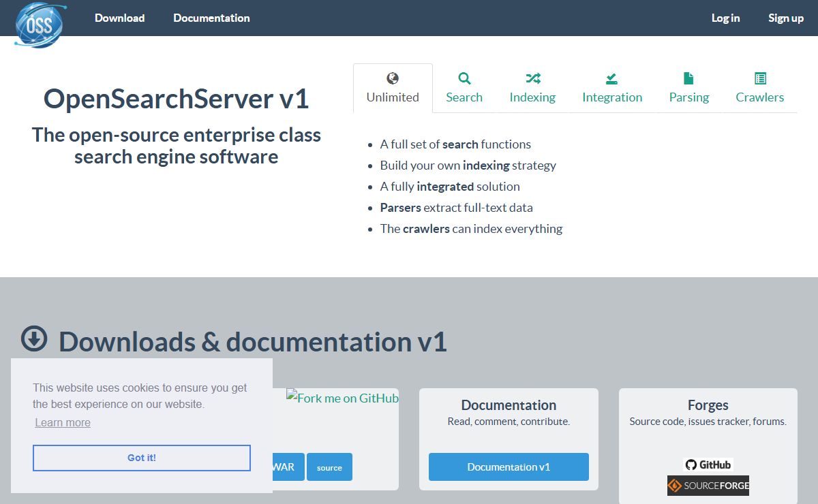Open the Learn more cookie link
Image resolution: width=818 pixels, height=504 pixels.
coord(63,422)
